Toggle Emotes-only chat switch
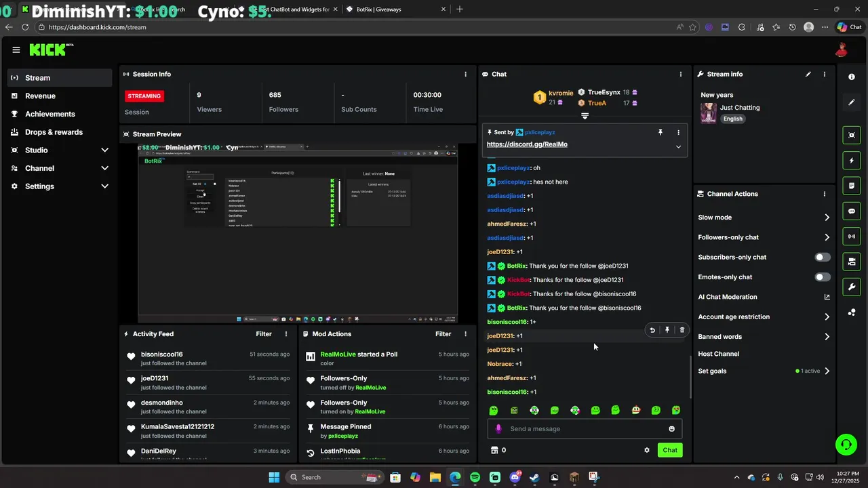868x488 pixels. [822, 277]
